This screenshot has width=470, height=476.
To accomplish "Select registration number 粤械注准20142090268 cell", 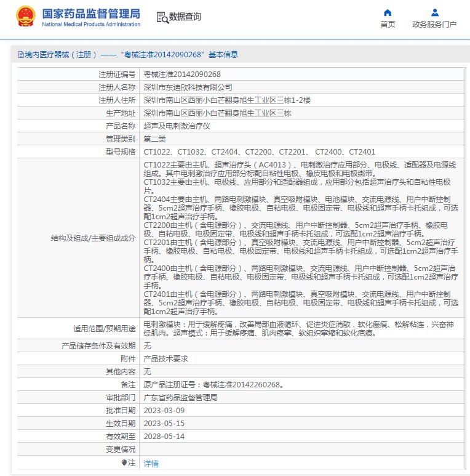I will 182,75.
